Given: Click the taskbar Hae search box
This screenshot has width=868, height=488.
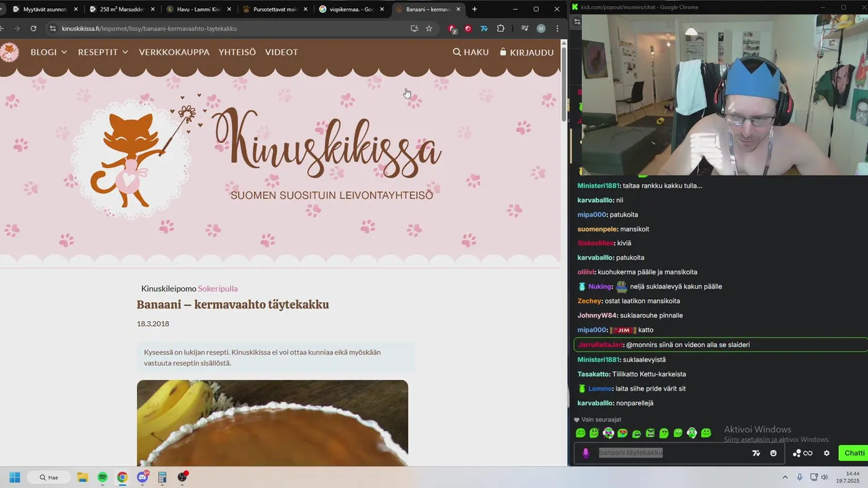Looking at the screenshot, I should point(49,477).
